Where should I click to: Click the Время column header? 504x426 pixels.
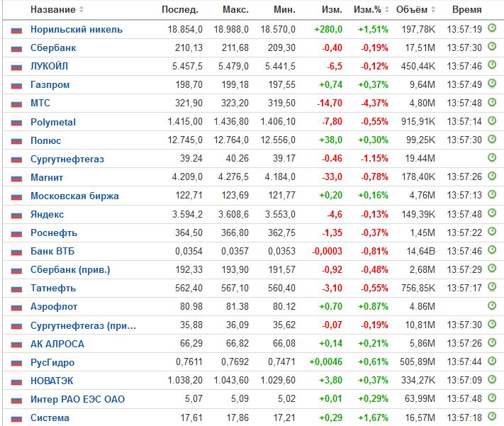point(466,10)
